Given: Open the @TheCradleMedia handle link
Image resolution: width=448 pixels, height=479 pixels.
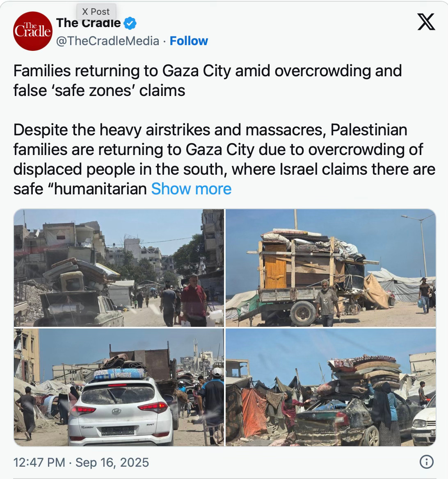Looking at the screenshot, I should [107, 41].
